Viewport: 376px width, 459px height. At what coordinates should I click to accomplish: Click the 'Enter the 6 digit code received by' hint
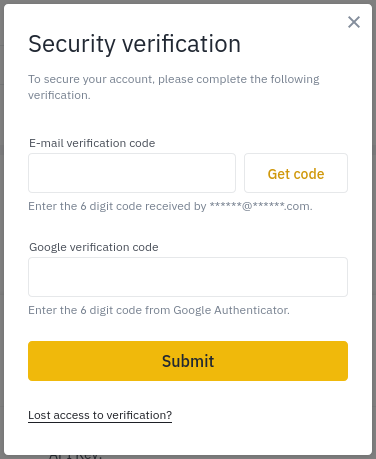(117, 206)
